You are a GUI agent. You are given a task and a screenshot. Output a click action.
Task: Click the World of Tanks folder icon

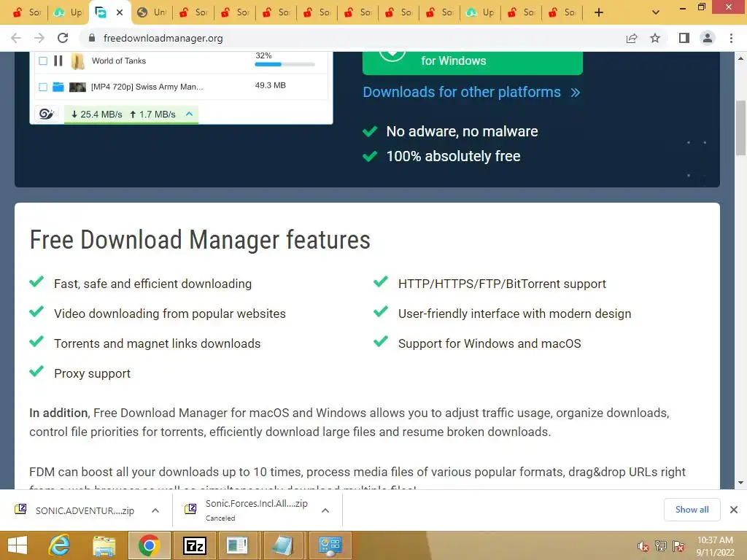point(77,61)
